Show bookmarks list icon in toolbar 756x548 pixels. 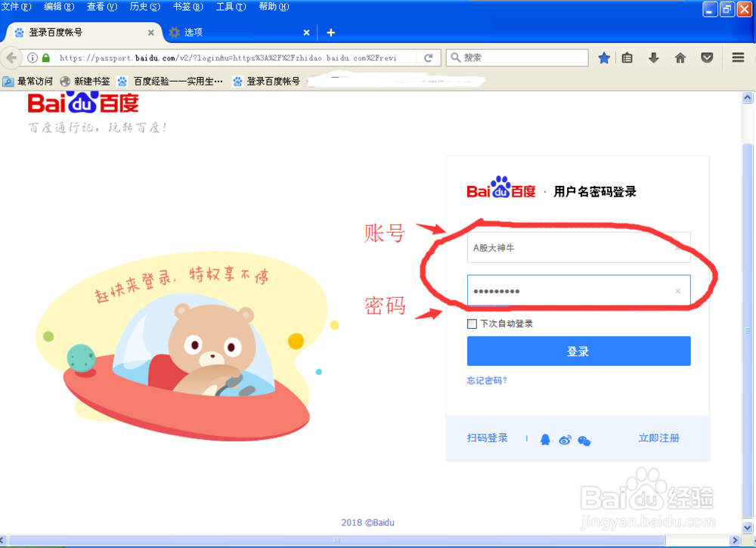[x=627, y=58]
